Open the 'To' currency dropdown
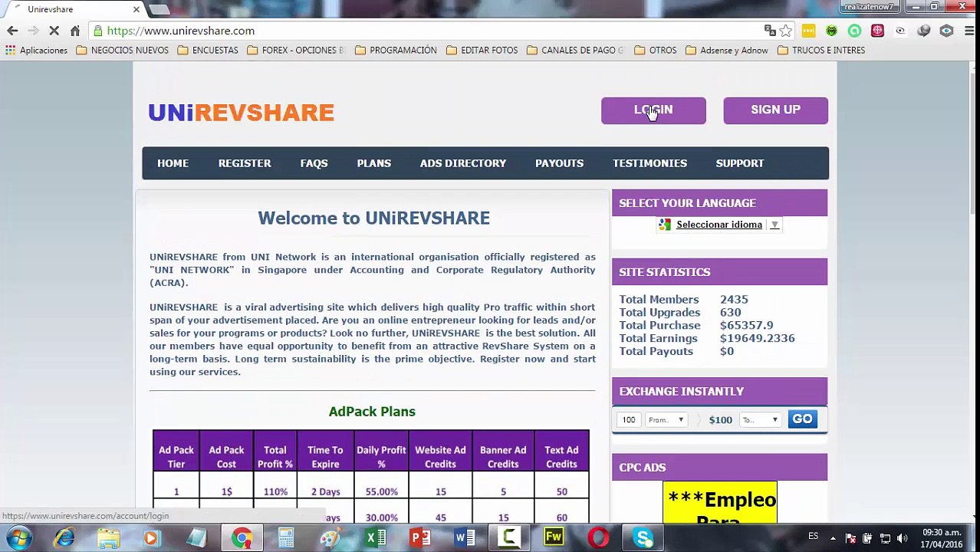 (760, 419)
